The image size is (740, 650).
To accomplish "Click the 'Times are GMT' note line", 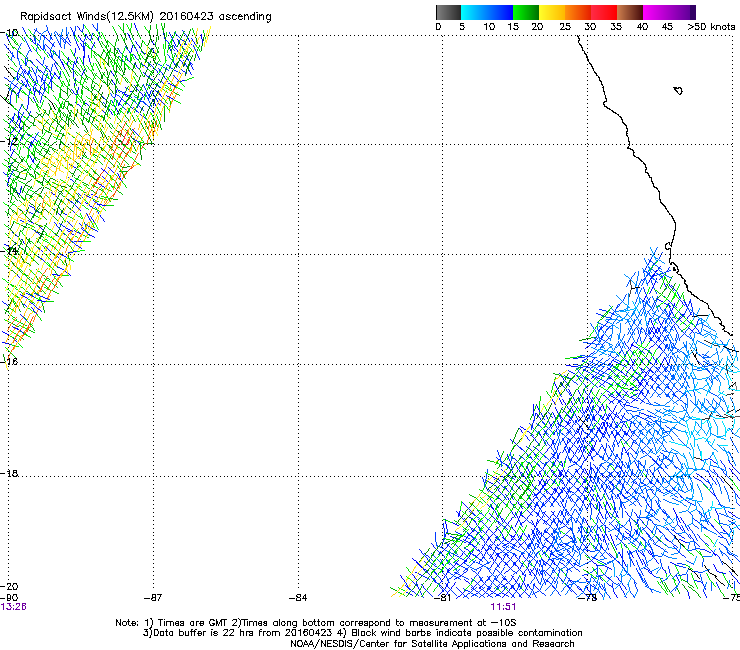I will [315, 623].
